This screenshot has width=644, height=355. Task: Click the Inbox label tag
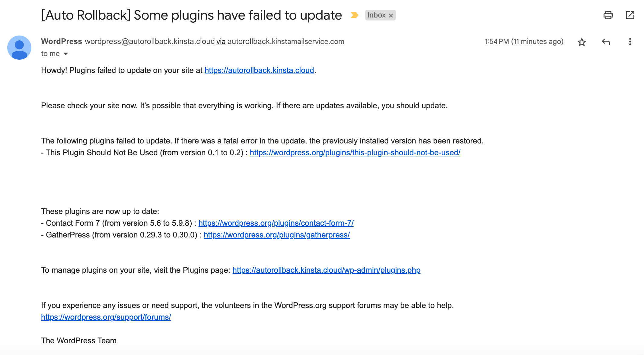(x=377, y=15)
